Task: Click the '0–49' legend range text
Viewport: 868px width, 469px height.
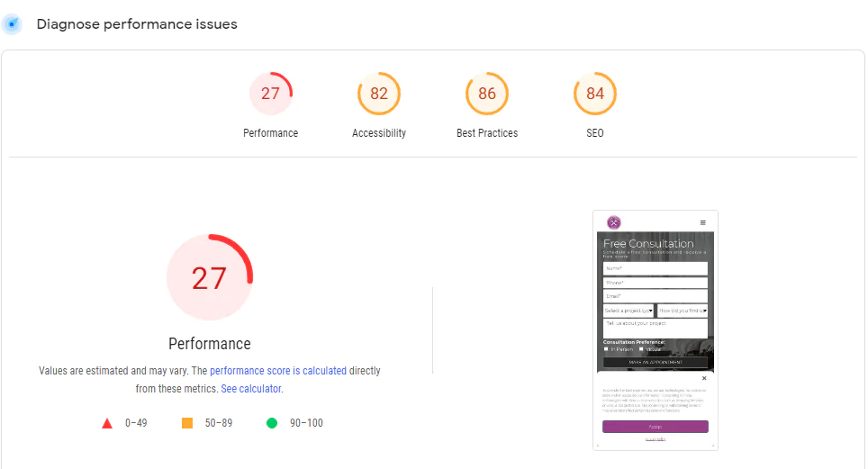Action: tap(136, 423)
